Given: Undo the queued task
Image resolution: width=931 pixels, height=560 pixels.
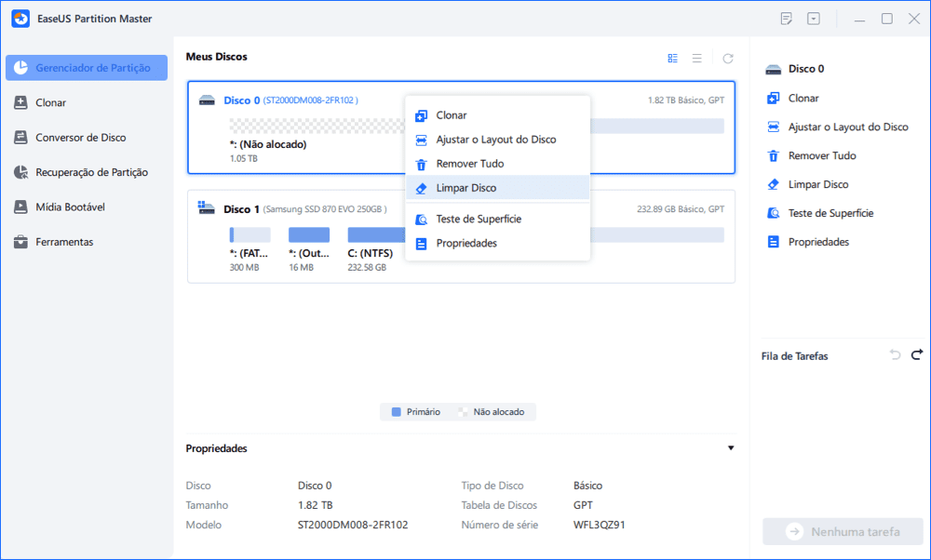Looking at the screenshot, I should tap(895, 354).
